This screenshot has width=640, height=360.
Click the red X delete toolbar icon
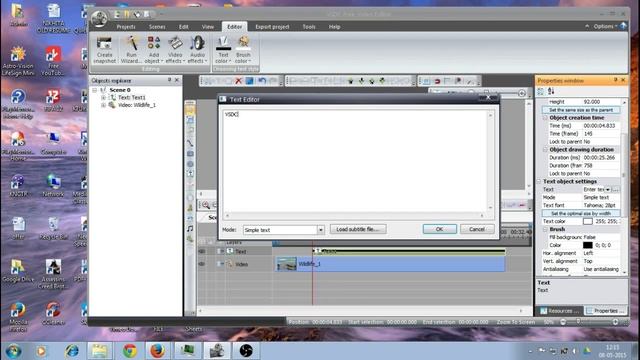coord(238,81)
